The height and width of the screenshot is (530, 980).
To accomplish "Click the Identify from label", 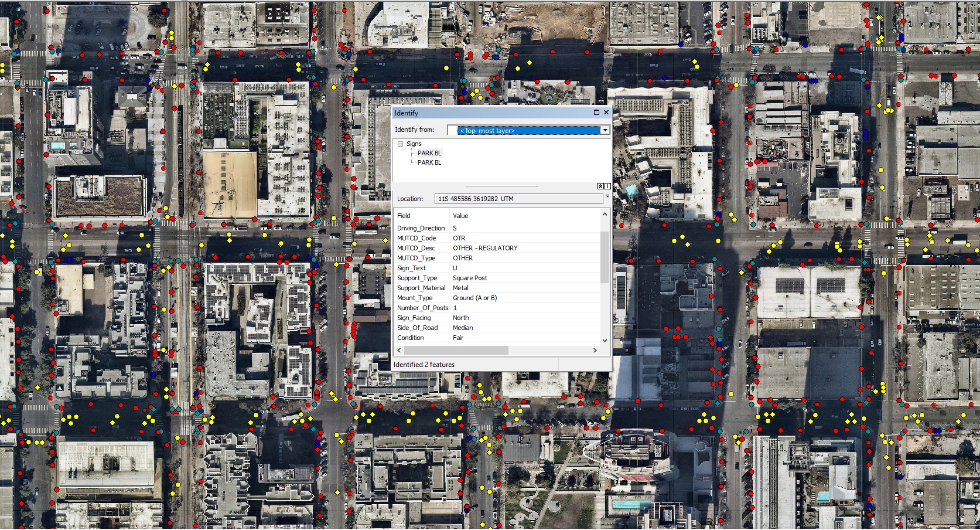I will point(414,130).
